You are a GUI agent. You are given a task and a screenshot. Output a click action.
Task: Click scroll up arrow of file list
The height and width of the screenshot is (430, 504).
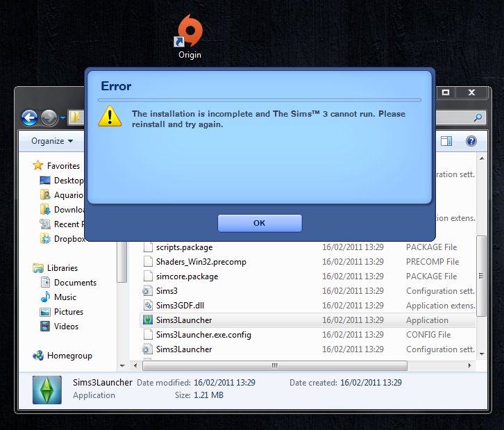click(x=482, y=158)
